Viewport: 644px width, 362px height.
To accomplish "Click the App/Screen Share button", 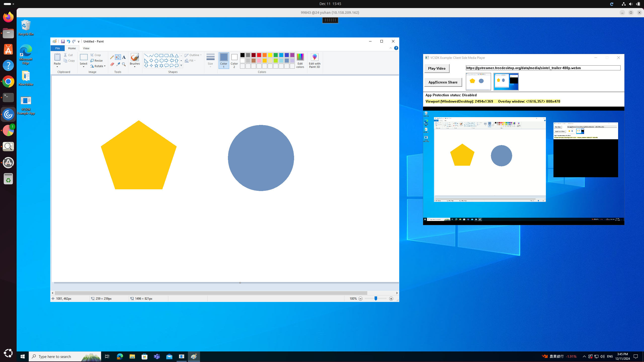I will pos(443,82).
